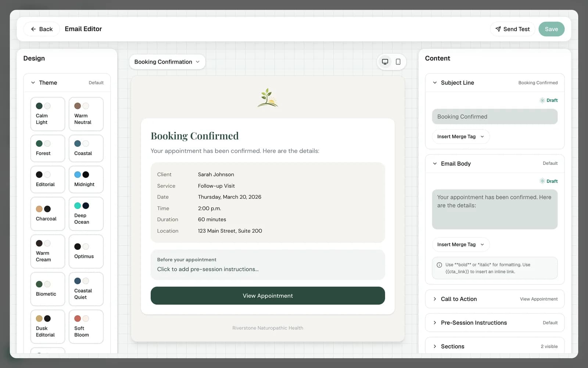Screen dimensions: 588x368
Task: Click Draft sparkle icon under Email Body
Action: 542,181
